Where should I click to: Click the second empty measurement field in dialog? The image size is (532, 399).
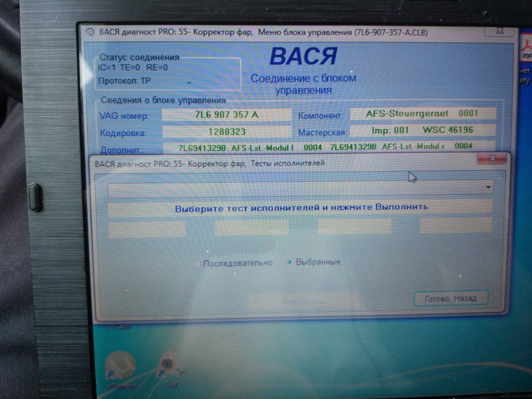tap(251, 228)
